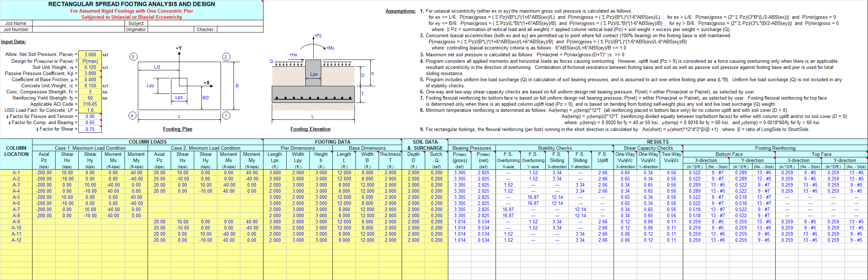Image resolution: width=868 pixels, height=280 pixels.
Task: Click the Assumptions heading
Action: pos(401,11)
